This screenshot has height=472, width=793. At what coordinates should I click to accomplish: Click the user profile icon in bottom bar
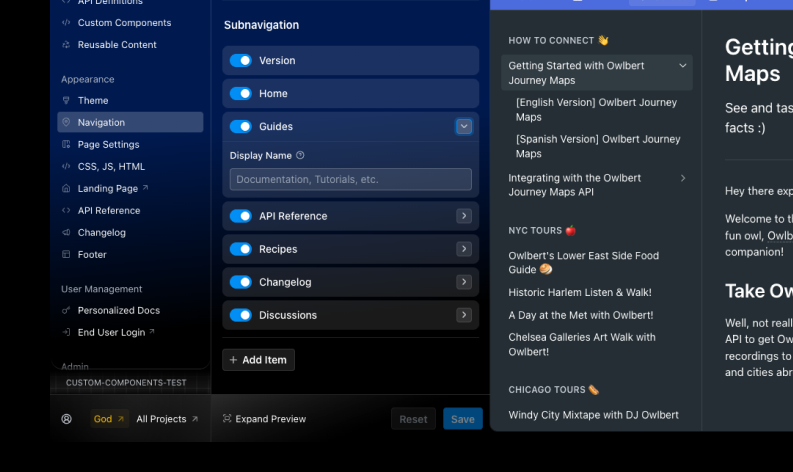[66, 419]
